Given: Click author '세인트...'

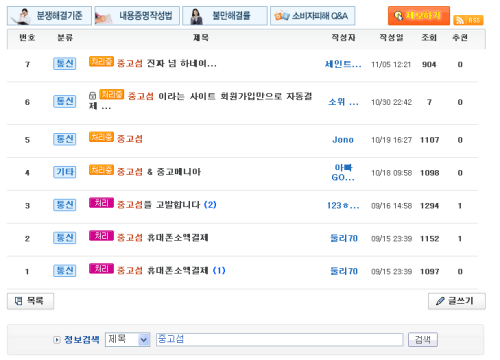Looking at the screenshot, I should (343, 64).
